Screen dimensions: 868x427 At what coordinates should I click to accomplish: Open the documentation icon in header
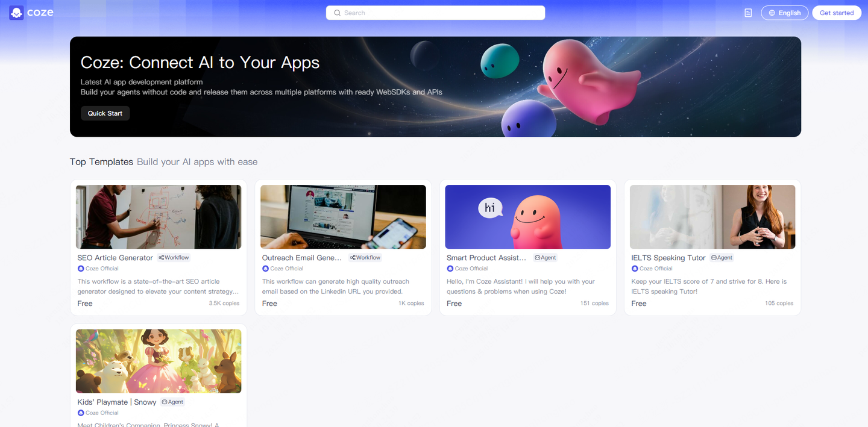point(748,13)
